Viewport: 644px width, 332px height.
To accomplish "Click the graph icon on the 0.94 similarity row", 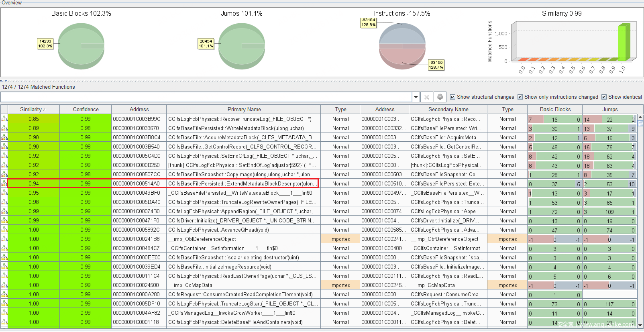I will 4,183.
